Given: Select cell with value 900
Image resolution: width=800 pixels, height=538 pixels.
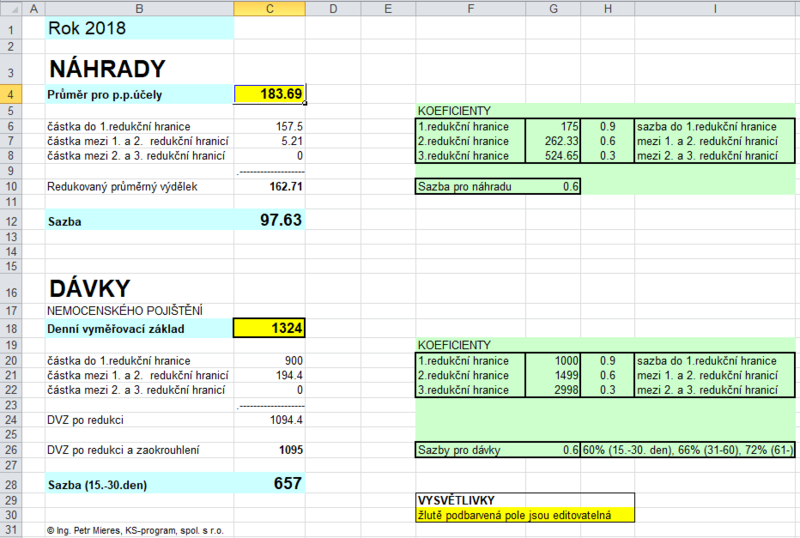Looking at the screenshot, I should (269, 360).
